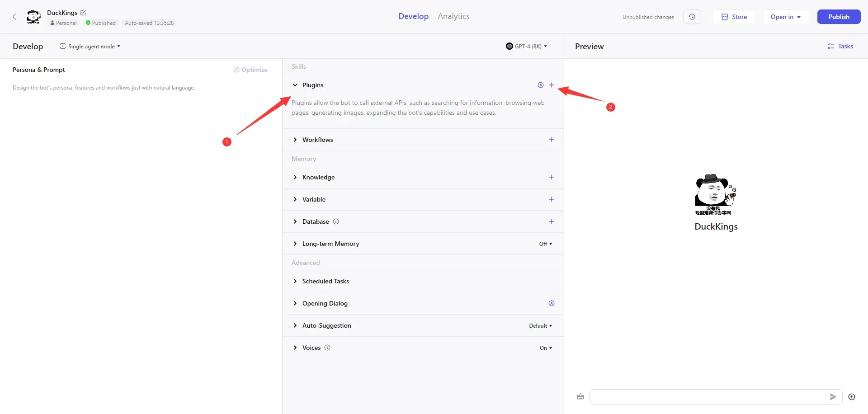Click the clear chat broom icon

[x=580, y=396]
